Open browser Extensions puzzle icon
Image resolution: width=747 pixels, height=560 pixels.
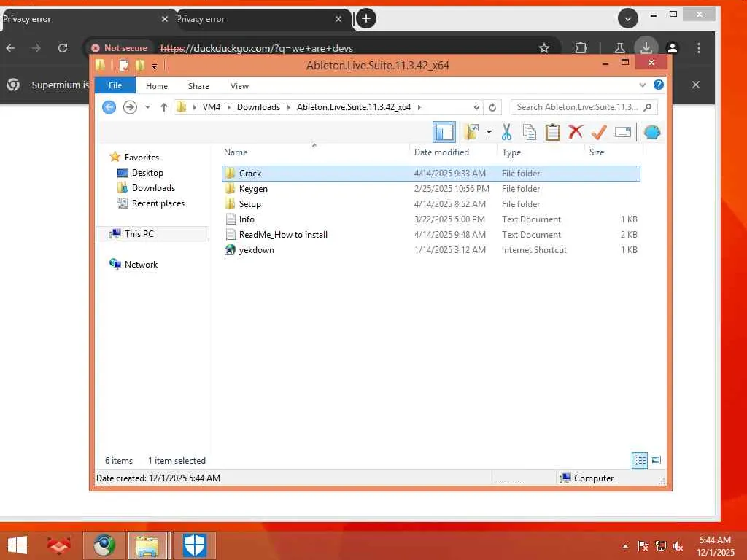(581, 48)
